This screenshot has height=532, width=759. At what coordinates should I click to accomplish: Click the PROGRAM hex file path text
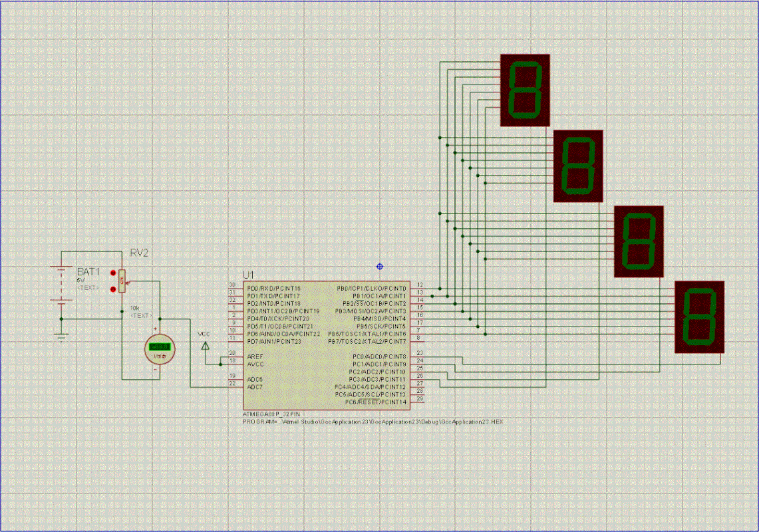click(x=373, y=422)
